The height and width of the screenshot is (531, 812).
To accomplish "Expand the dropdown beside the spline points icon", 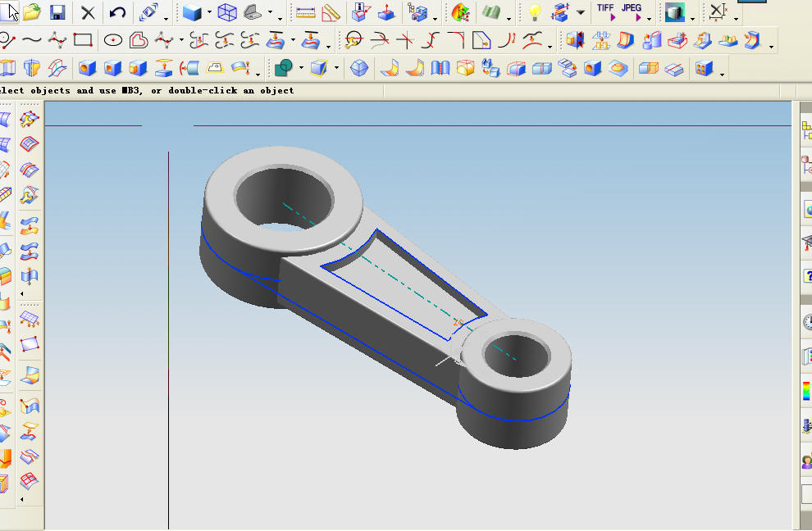I will (x=181, y=39).
